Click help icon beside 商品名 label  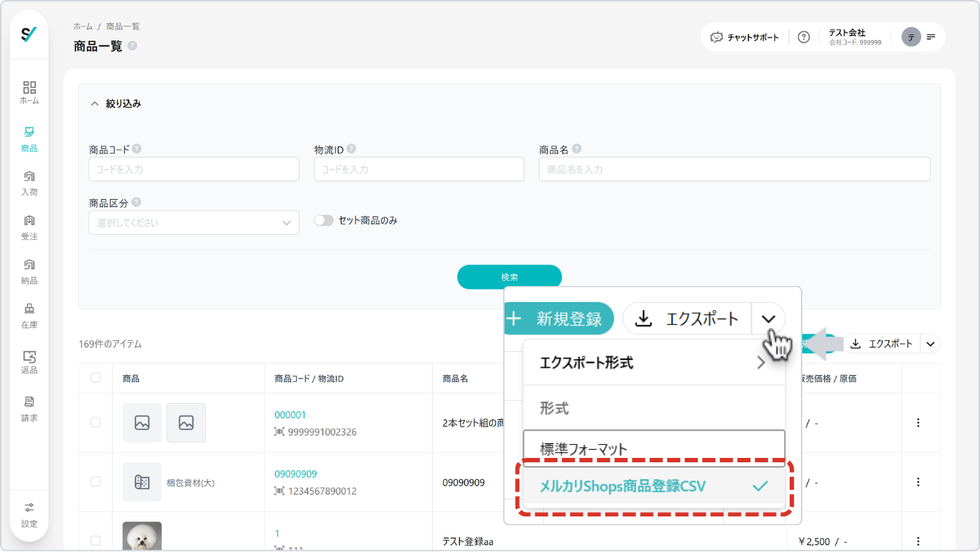[x=576, y=148]
